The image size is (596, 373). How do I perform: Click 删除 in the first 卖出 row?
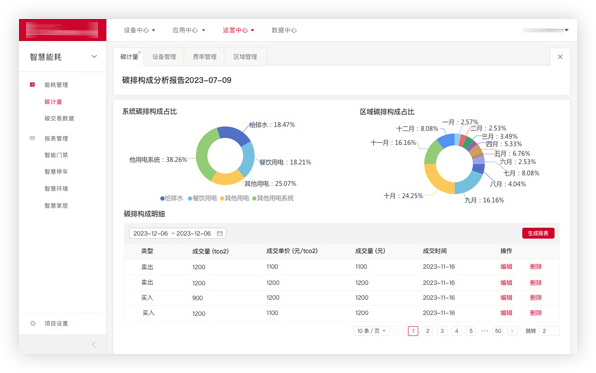click(536, 267)
